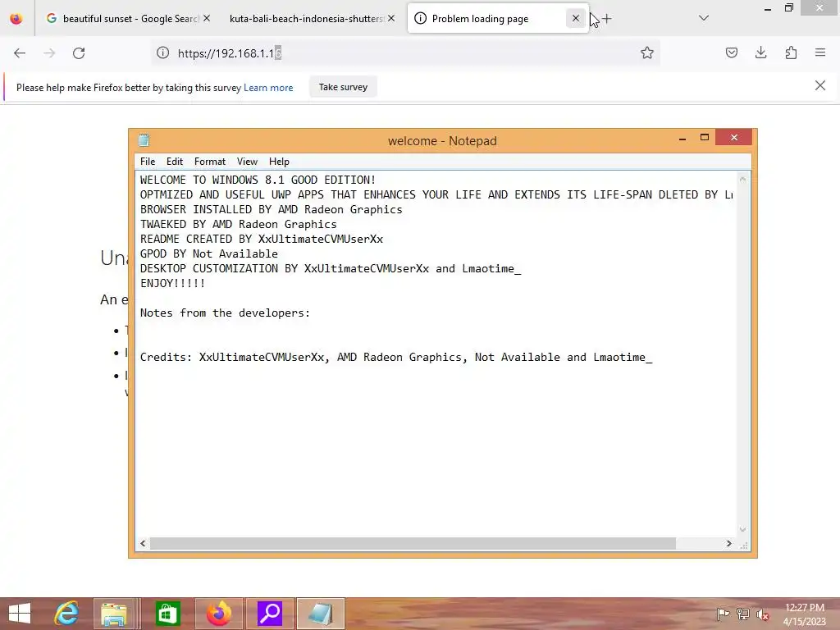The image size is (840, 630).
Task: Click the Notes from the developers line
Action: pyautogui.click(x=225, y=313)
